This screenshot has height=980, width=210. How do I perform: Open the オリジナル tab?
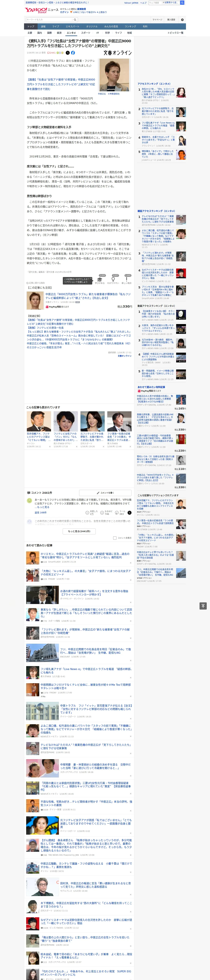(92, 26)
